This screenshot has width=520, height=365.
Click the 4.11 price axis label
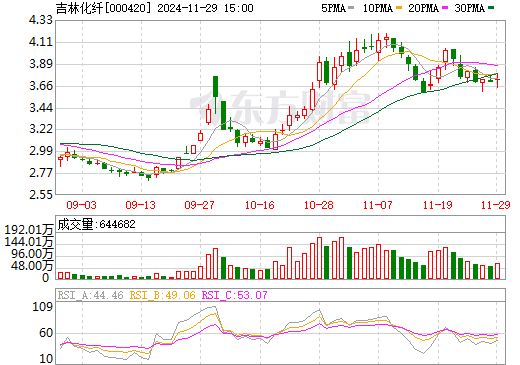(41, 42)
